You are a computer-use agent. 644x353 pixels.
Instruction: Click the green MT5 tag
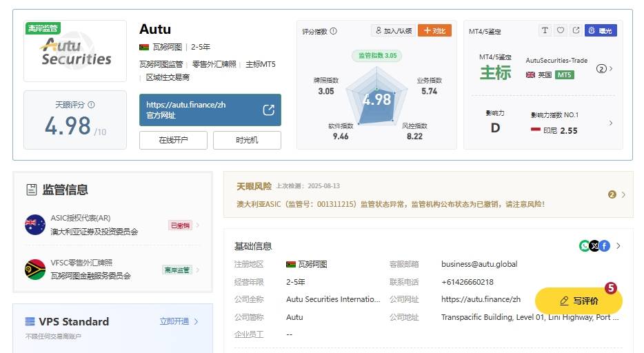tap(564, 74)
